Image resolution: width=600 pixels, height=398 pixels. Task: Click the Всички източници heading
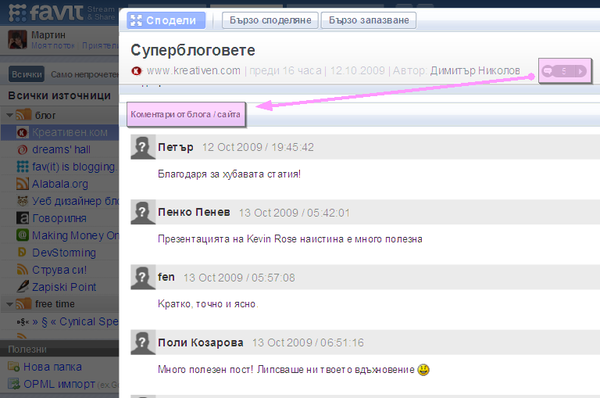tap(59, 96)
